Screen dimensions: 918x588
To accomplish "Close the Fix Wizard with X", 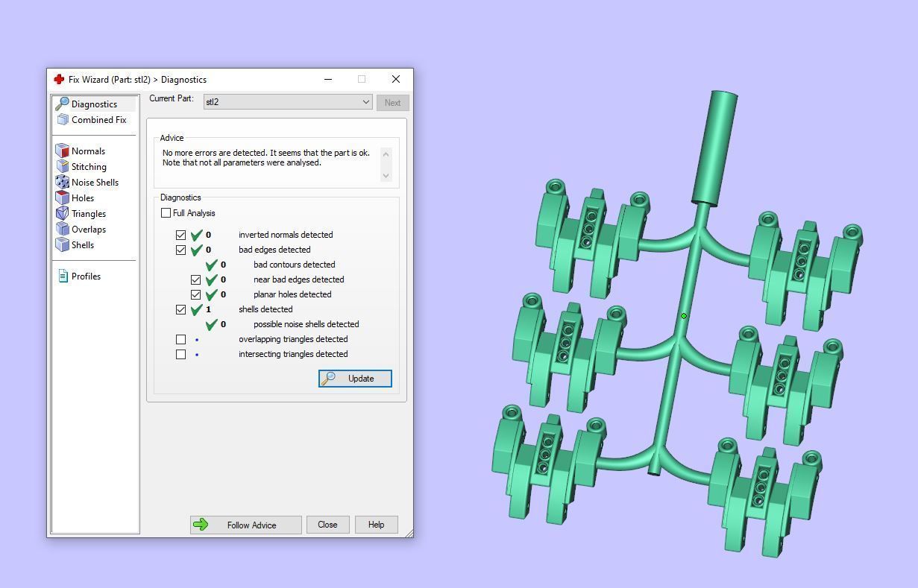I will coord(396,79).
